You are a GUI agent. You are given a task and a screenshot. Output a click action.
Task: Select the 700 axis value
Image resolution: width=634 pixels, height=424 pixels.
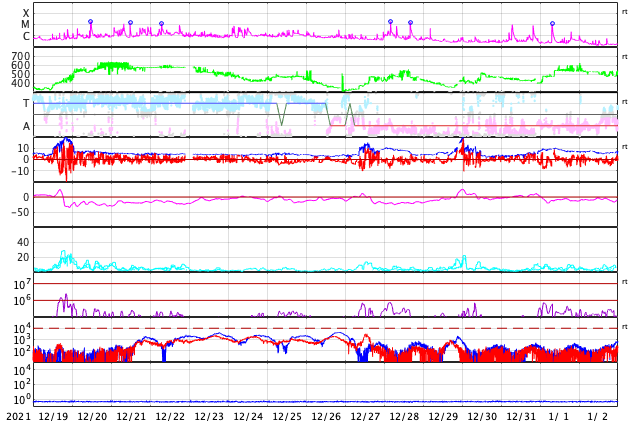coord(21,56)
